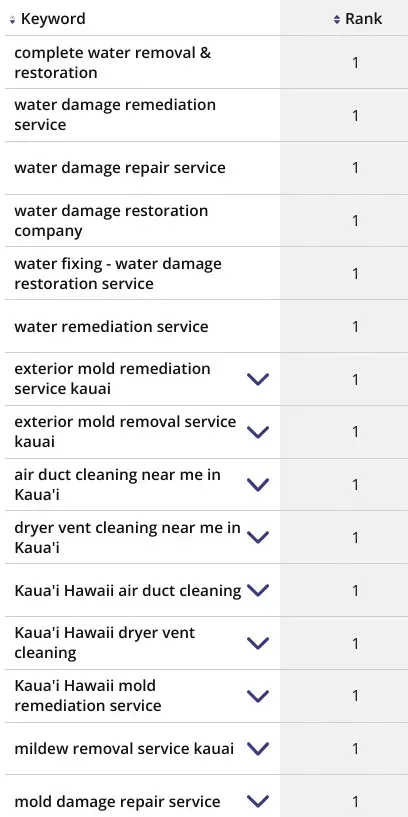The width and height of the screenshot is (408, 817).
Task: Expand 'Kaua'i Hawaii air duct cleaning' details
Action: [x=258, y=590]
